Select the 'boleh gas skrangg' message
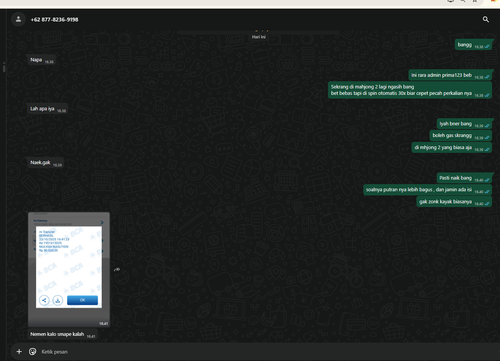Screen dimensions: 500x361 461,136
